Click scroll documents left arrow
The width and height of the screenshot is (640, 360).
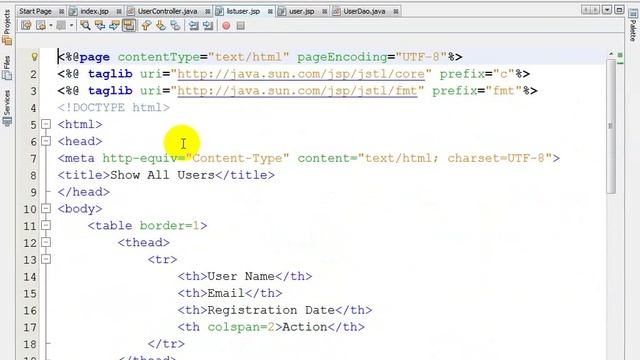585,10
